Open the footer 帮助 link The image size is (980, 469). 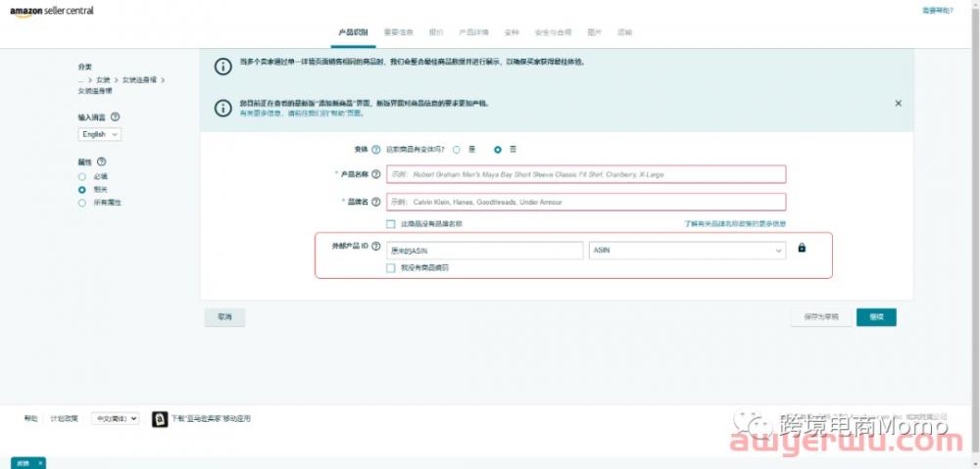(30, 419)
